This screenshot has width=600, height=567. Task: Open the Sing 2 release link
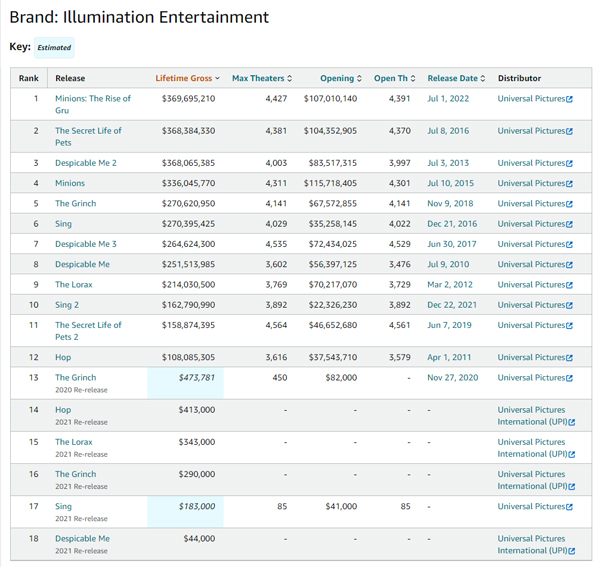[67, 305]
